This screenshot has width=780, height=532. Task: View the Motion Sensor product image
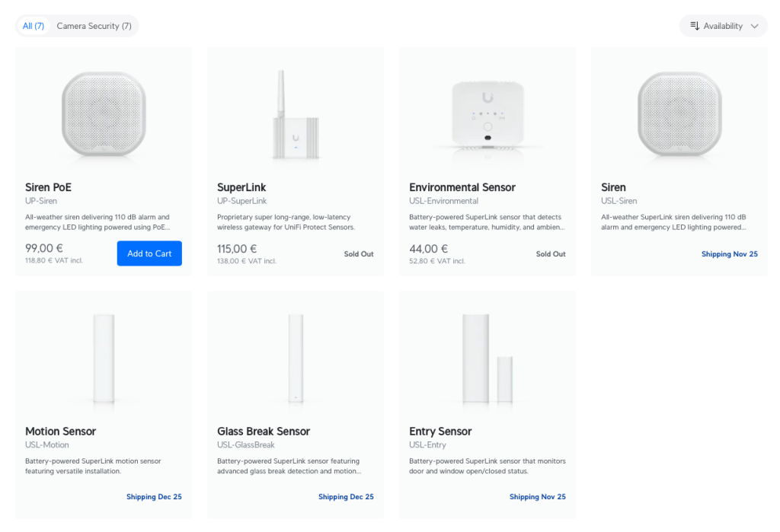104,358
